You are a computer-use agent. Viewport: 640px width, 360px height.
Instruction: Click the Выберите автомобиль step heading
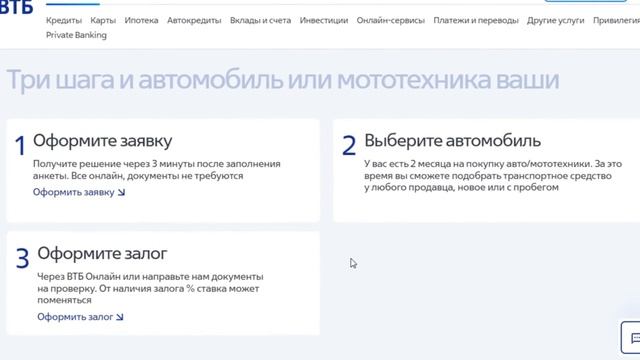click(x=453, y=141)
